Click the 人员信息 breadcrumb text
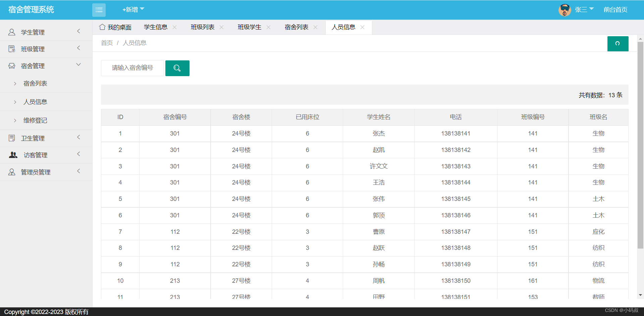This screenshot has height=316, width=644. coord(135,43)
